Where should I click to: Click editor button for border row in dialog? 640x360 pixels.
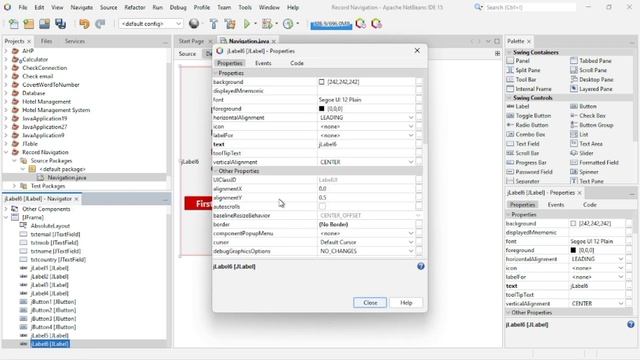pos(419,224)
